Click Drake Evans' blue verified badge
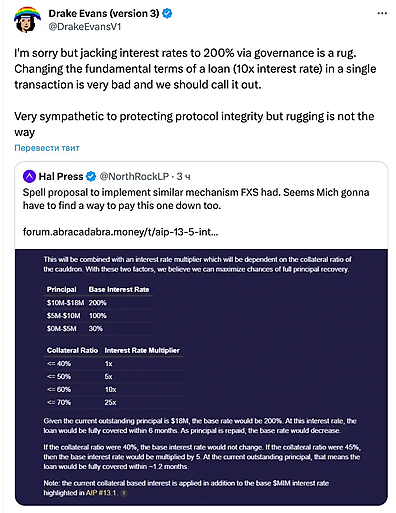 click(x=167, y=14)
